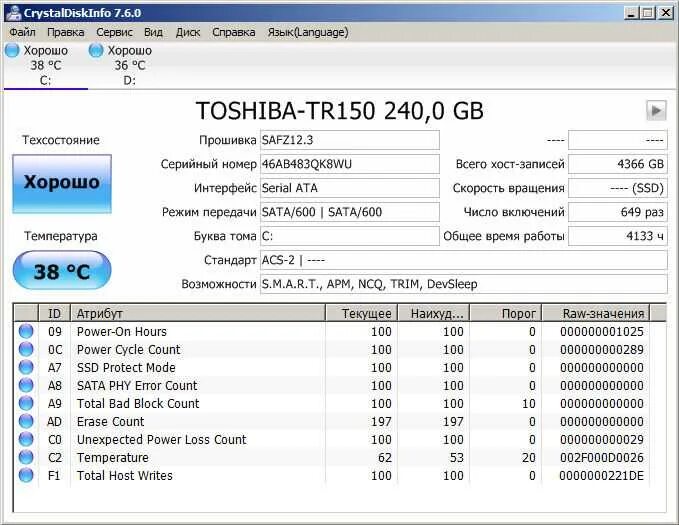
Task: Open the Диск menu
Action: (x=188, y=32)
